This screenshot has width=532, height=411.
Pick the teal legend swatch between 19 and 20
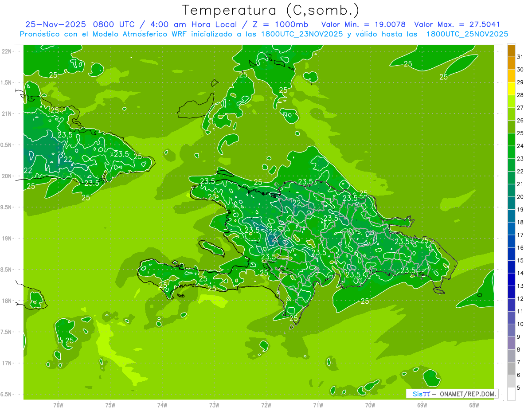tap(512, 203)
